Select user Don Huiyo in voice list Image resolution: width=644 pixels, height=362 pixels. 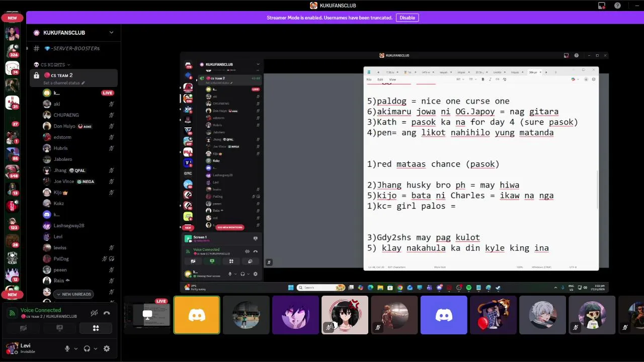tap(78, 126)
